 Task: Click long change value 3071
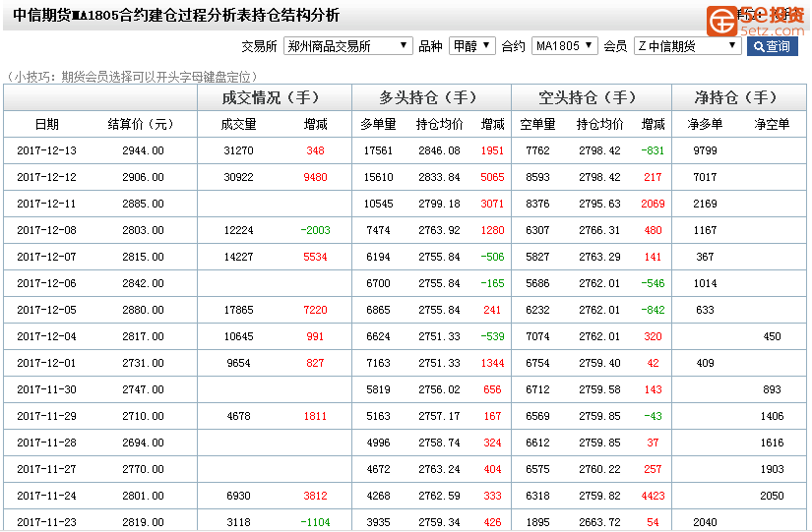coord(492,204)
